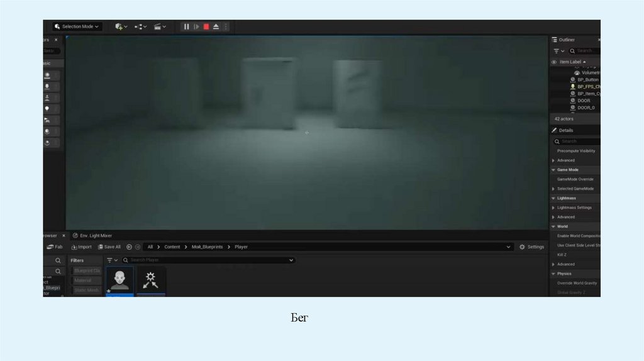Expand Lightmass Settings row
The width and height of the screenshot is (644, 361).
coord(553,208)
